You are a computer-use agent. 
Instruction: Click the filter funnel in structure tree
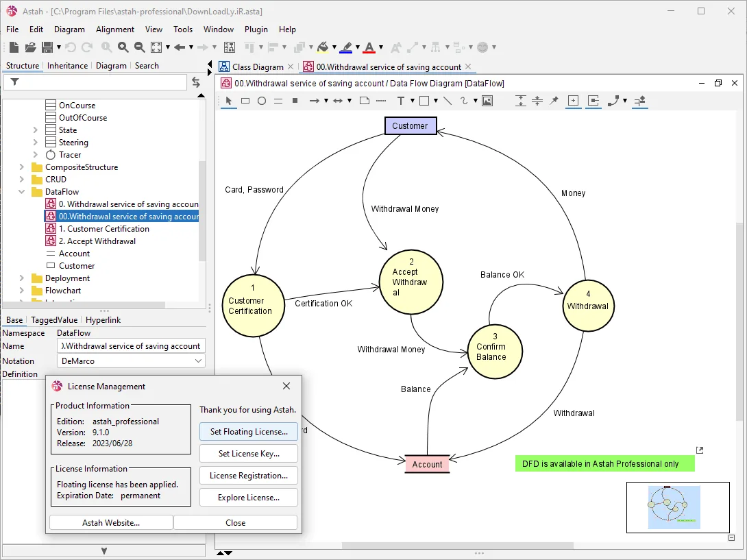click(15, 82)
